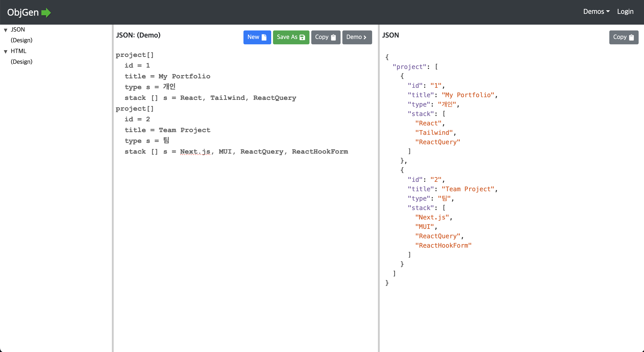This screenshot has height=352, width=644.
Task: Click the clipboard icon on the editor Copy button
Action: tap(333, 37)
